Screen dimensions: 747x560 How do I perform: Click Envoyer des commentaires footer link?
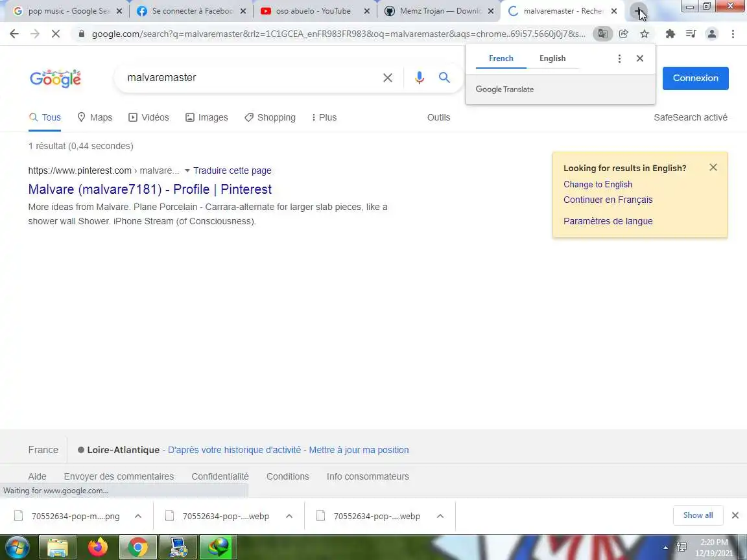(x=119, y=476)
